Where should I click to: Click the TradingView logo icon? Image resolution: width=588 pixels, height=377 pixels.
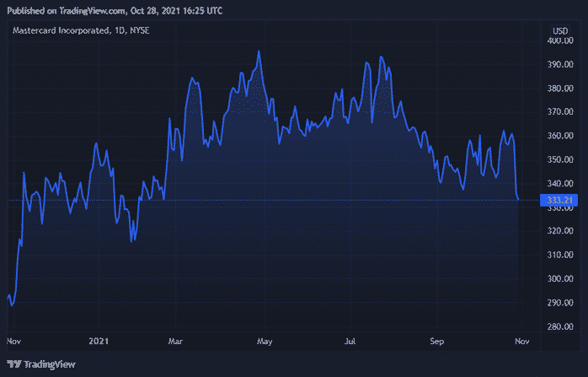13,364
